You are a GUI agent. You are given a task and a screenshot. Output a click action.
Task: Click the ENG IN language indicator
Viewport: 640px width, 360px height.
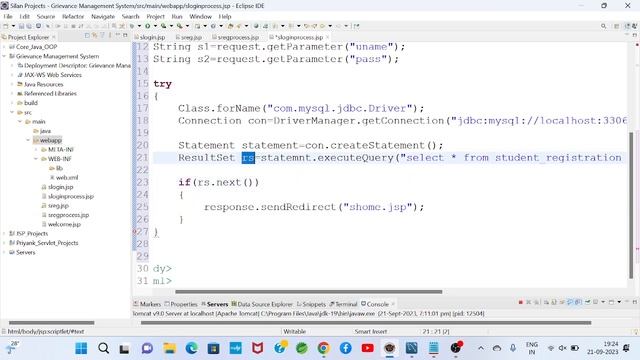point(531,348)
